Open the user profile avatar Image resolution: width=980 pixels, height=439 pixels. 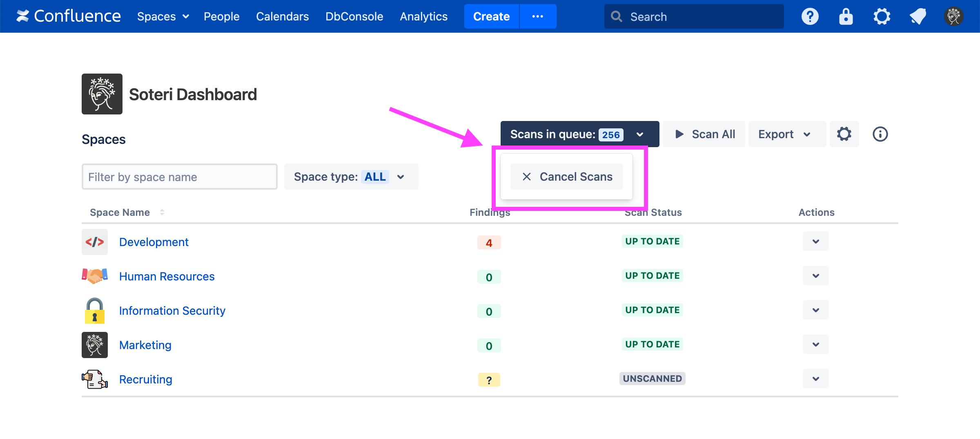[x=953, y=17]
